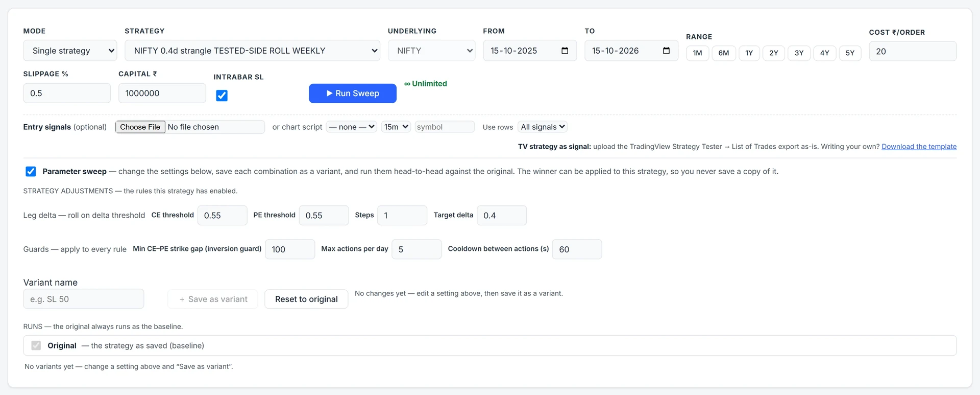Select the 6M range preset
This screenshot has width=980, height=395.
(723, 53)
